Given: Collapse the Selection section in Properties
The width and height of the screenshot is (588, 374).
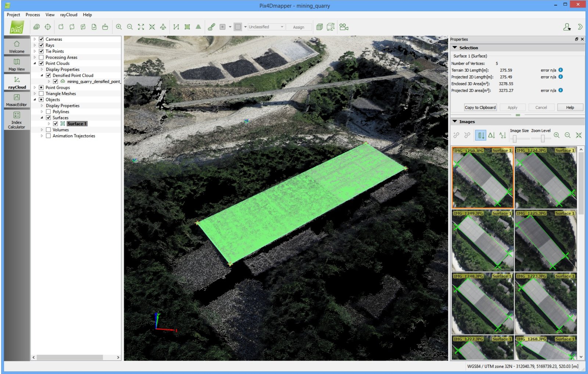Looking at the screenshot, I should point(455,48).
